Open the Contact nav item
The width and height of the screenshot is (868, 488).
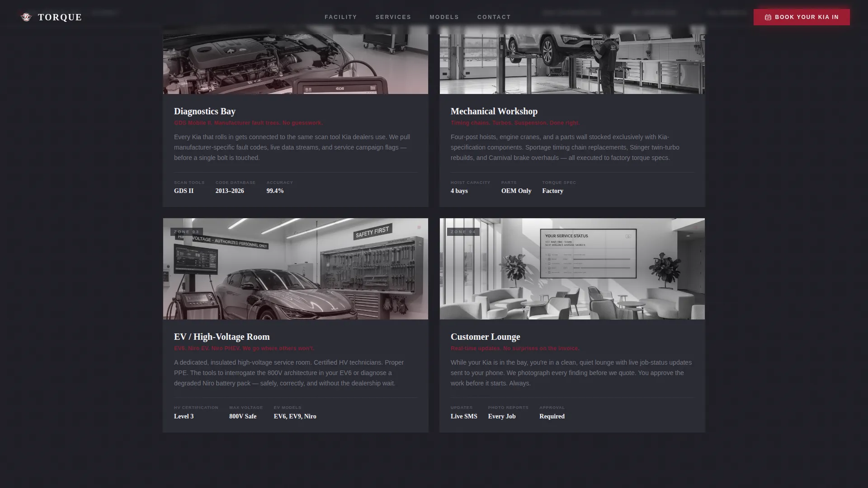(x=494, y=17)
